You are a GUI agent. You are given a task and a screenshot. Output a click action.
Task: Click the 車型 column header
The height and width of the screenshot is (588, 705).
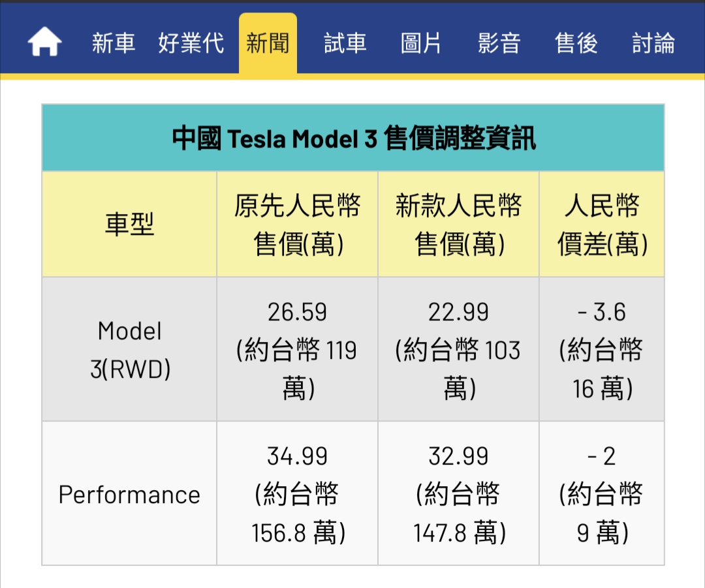click(x=129, y=224)
